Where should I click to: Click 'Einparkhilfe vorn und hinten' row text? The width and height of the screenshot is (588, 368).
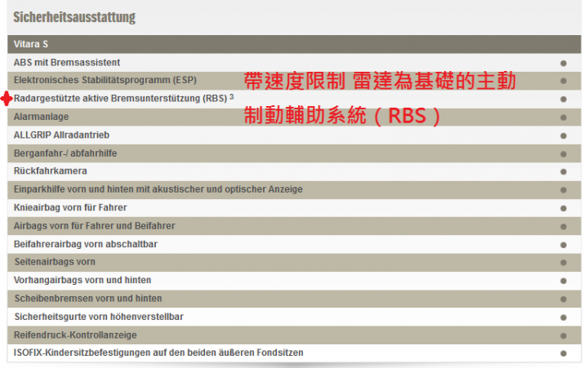(x=158, y=189)
